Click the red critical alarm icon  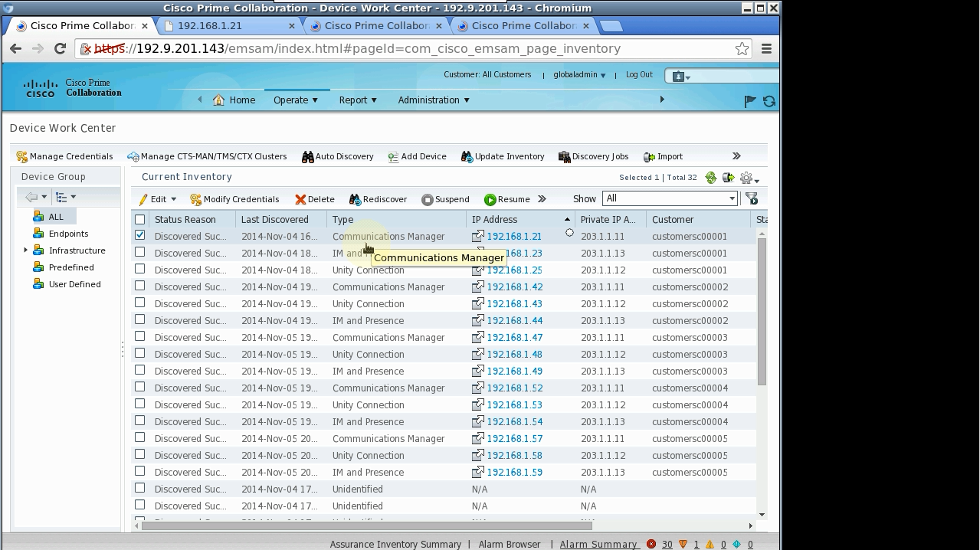651,544
